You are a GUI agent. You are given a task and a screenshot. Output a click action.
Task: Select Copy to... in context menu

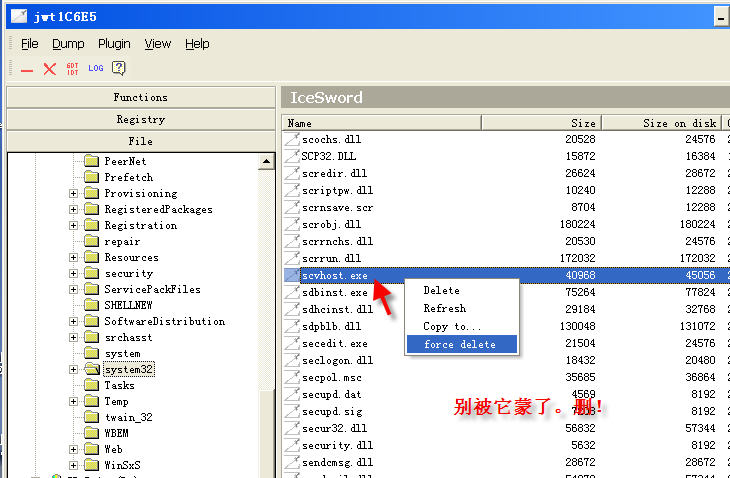click(x=451, y=327)
